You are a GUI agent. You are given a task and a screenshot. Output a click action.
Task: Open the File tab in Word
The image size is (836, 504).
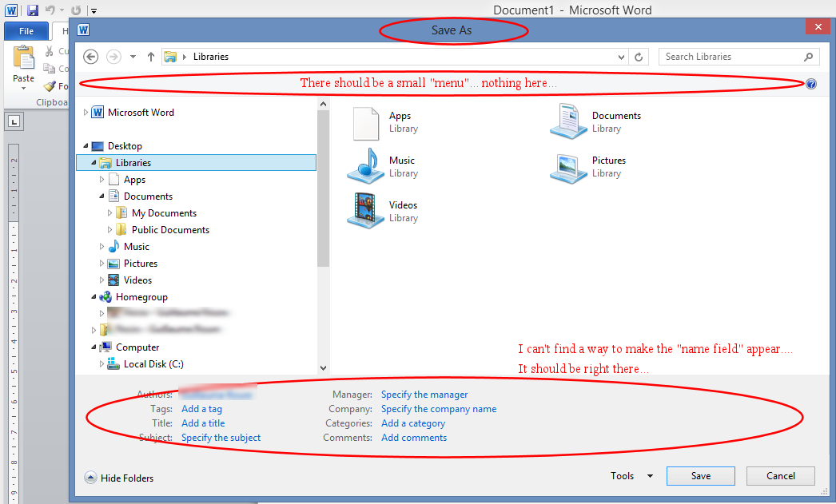point(26,31)
